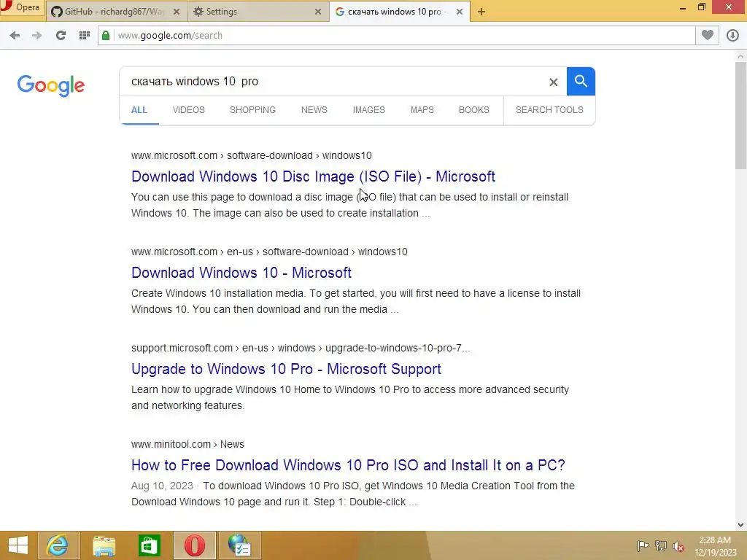Open How to Free Download Windows 10 Pro ISO link
Screen dimensions: 747x560
348,465
